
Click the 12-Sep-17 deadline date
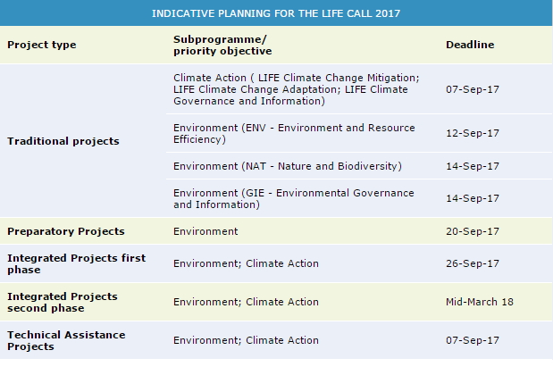[472, 134]
